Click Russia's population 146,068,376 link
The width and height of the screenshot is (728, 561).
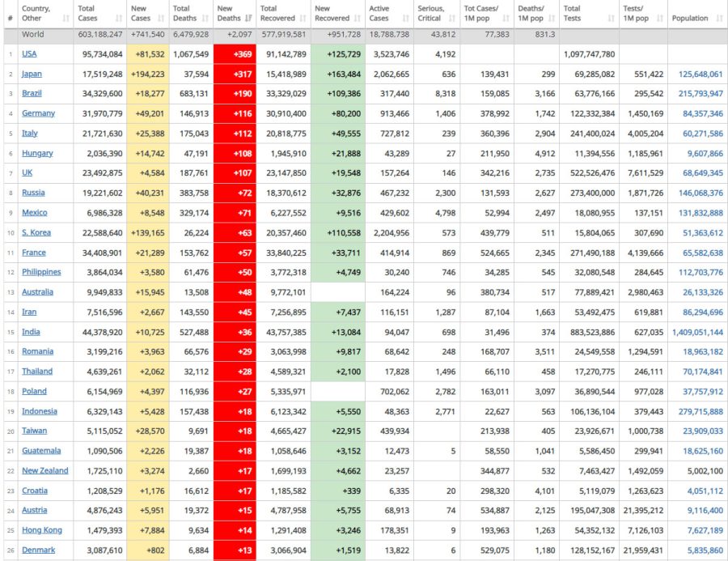700,193
